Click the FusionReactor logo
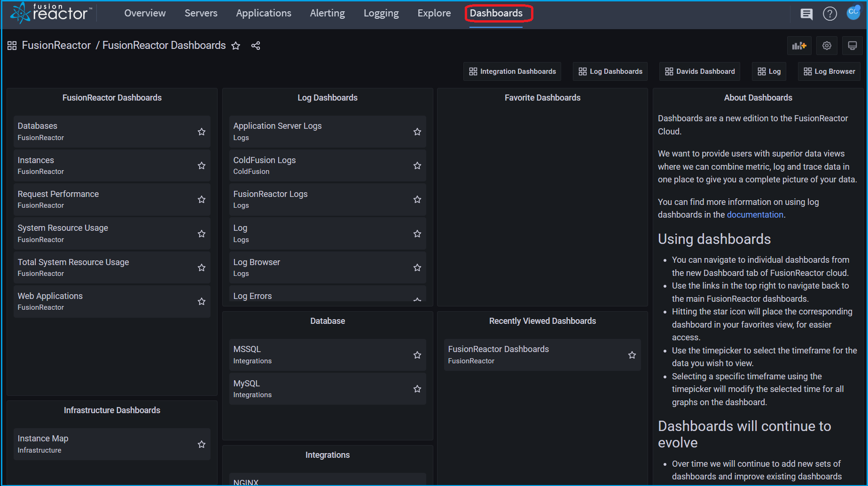Viewport: 868px width, 486px height. click(51, 13)
